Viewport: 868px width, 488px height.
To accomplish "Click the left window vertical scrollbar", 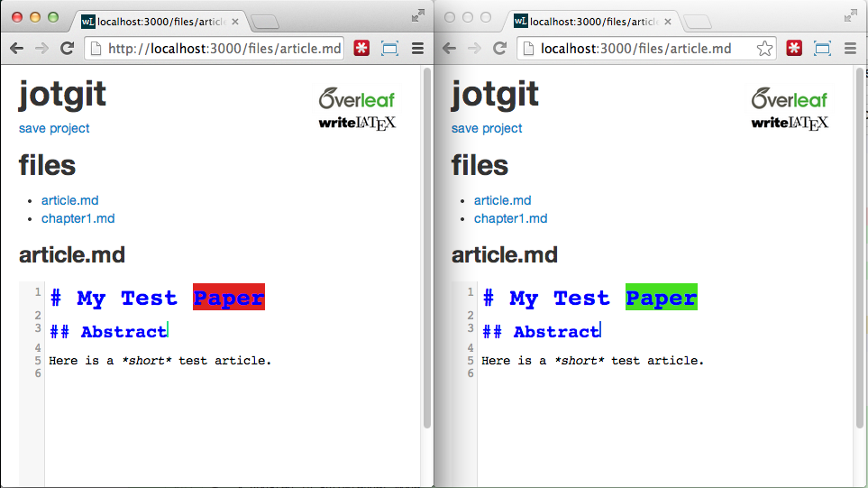I will (427, 247).
